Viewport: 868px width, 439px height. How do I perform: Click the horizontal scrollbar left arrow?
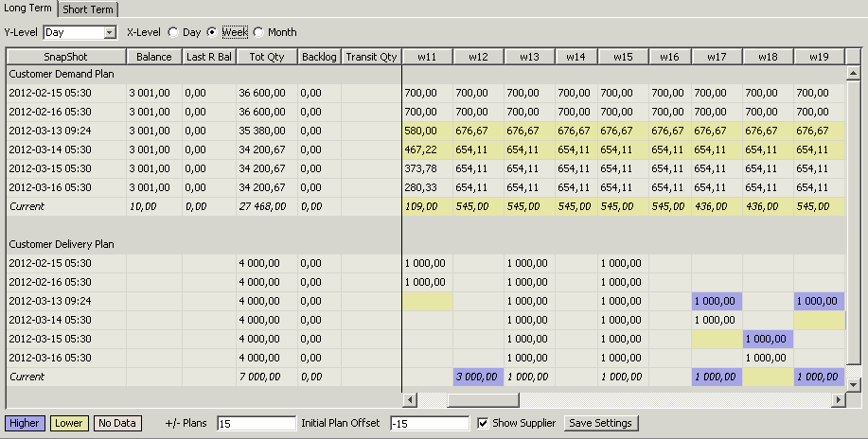pos(409,400)
